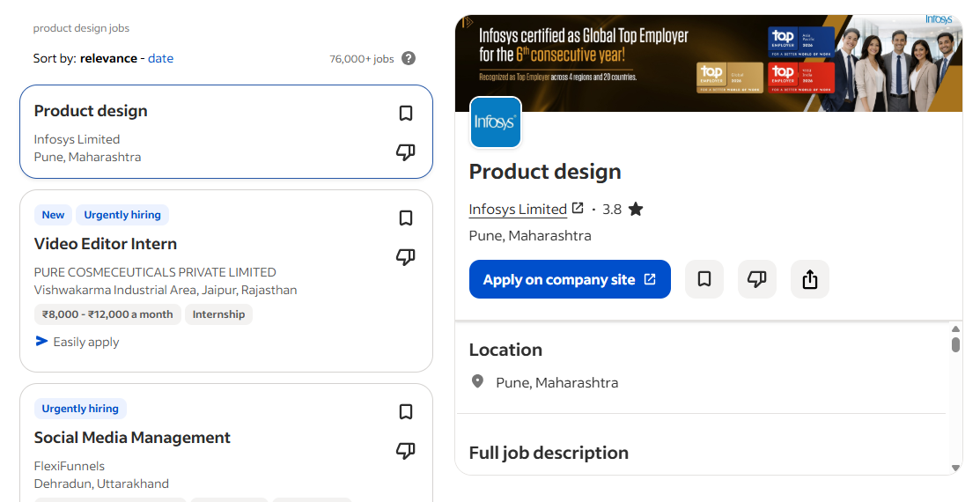The width and height of the screenshot is (980, 502).
Task: Click the 76,000+ jobs count
Action: [x=362, y=59]
